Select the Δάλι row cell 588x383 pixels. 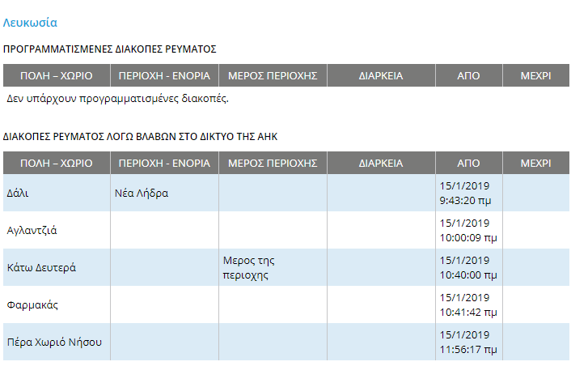[x=57, y=193]
